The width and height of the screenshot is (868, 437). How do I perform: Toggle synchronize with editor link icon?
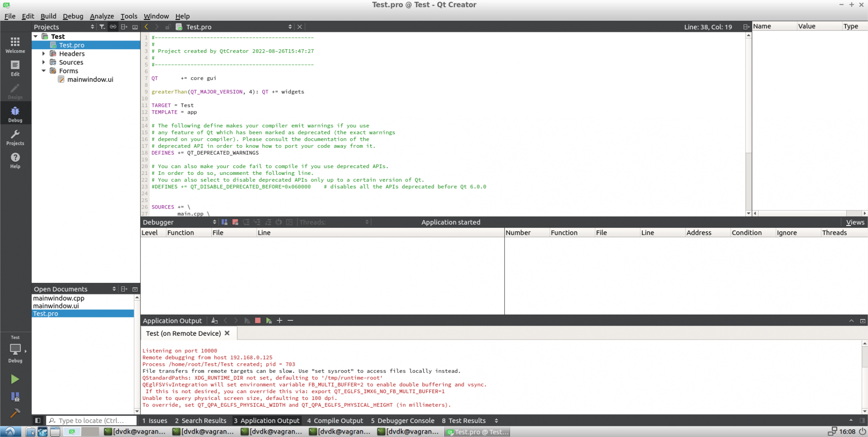113,27
